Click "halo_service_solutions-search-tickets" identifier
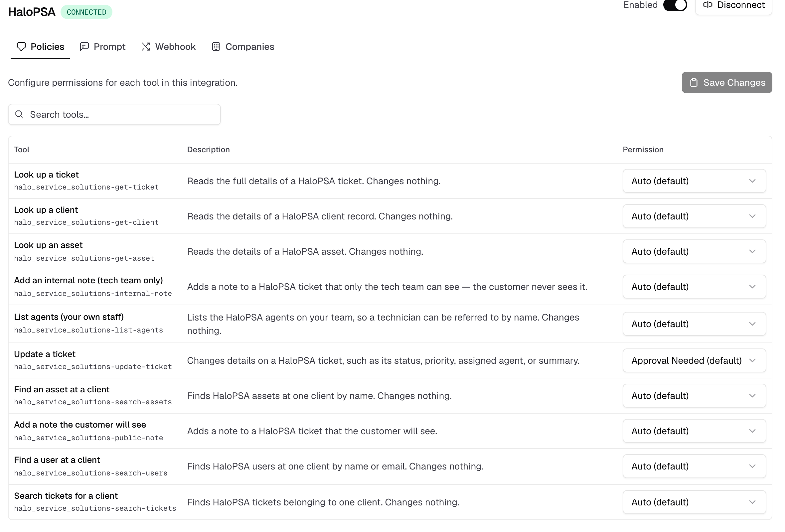Screen dimensions: 785x532 click(x=95, y=508)
